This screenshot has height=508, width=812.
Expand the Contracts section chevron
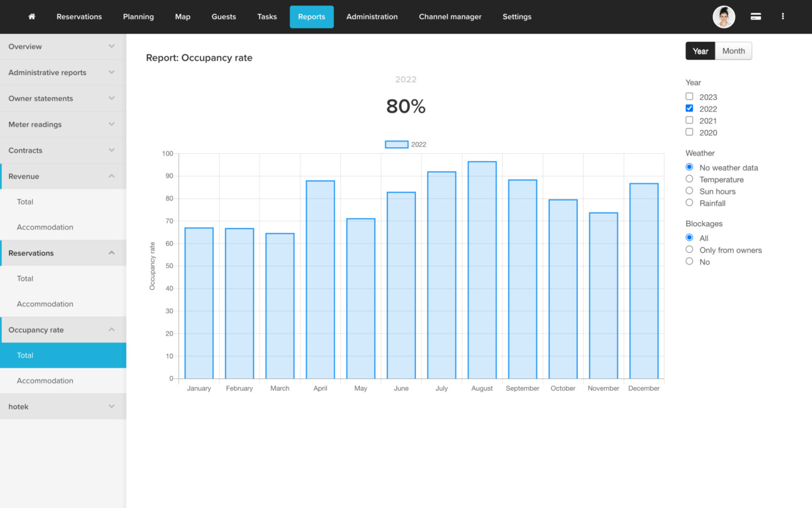coord(112,150)
